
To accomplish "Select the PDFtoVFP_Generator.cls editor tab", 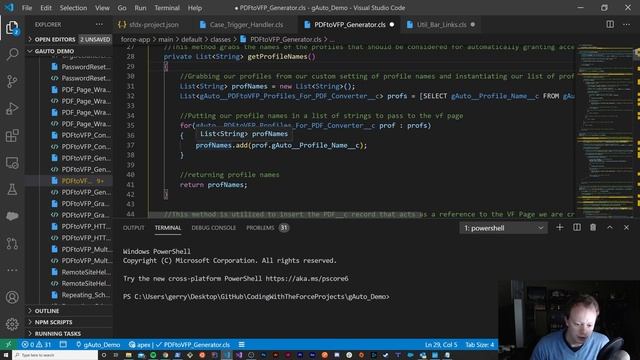I will (350, 24).
